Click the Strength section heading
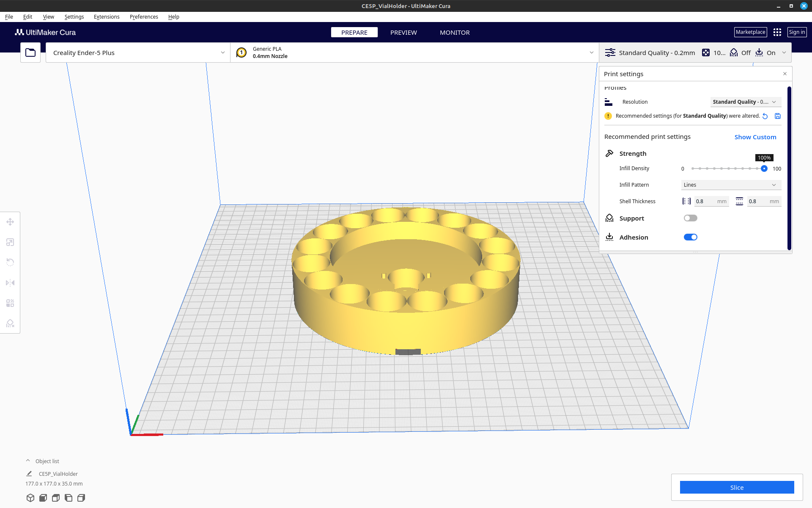Image resolution: width=812 pixels, height=508 pixels. [x=633, y=154]
